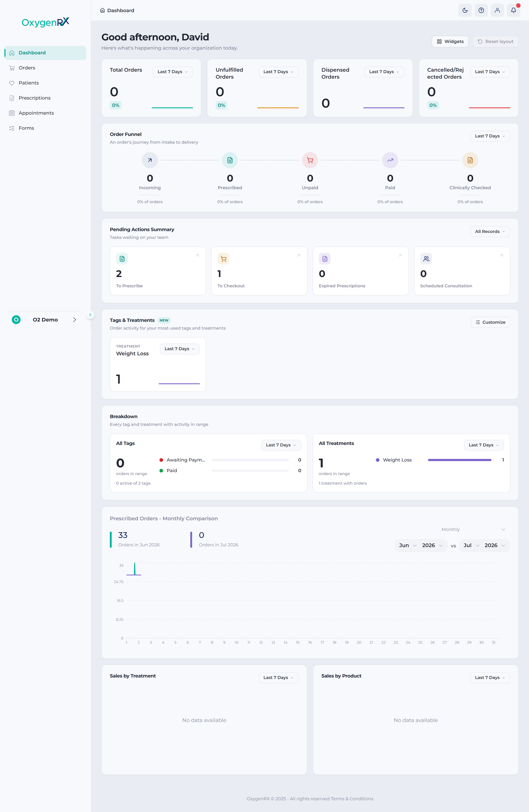Open To Prescribe card arrow link

click(x=197, y=255)
